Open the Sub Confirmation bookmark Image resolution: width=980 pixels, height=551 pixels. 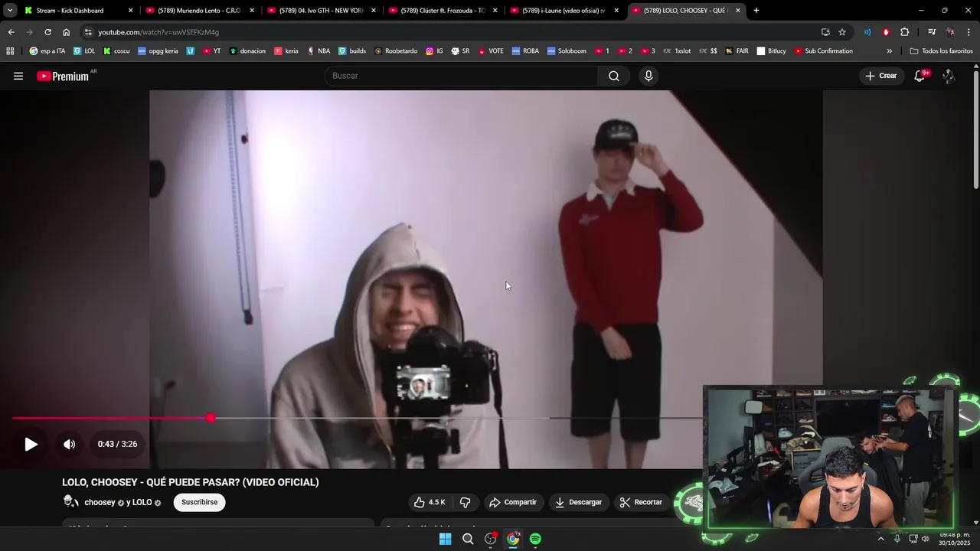pyautogui.click(x=823, y=51)
